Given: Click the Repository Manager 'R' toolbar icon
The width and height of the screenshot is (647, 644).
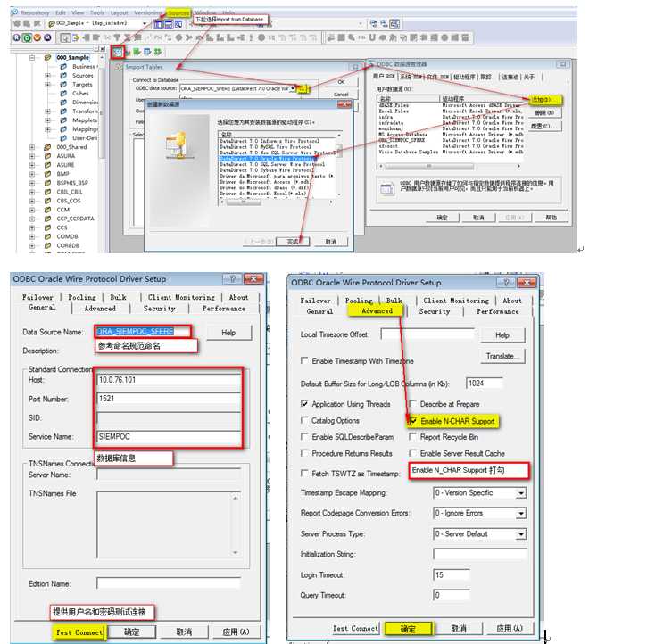Looking at the screenshot, I should point(16,38).
